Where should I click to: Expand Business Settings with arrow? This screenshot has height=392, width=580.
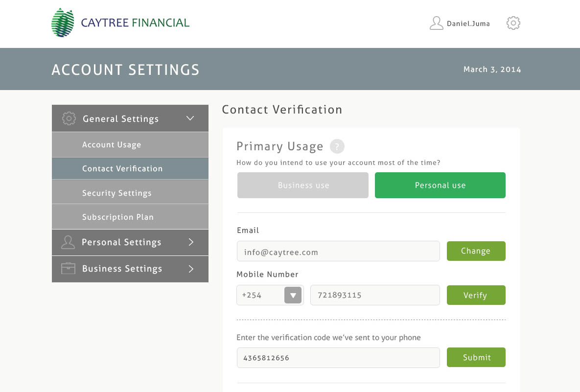coord(191,269)
